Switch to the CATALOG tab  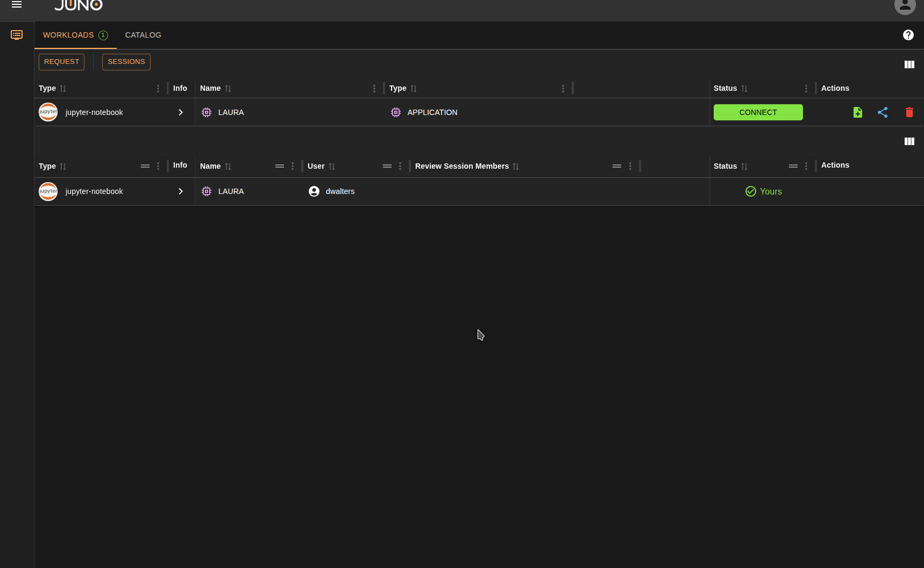(143, 35)
